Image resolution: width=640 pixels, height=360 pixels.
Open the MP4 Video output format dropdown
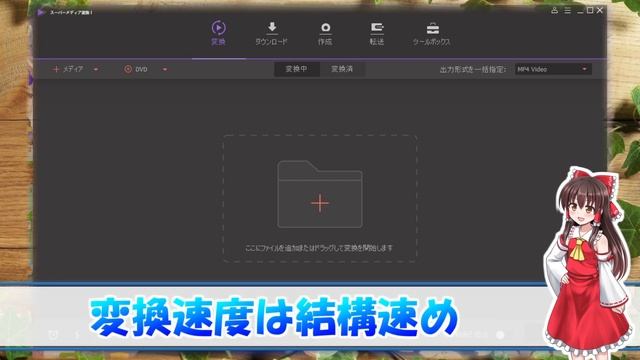pos(553,69)
